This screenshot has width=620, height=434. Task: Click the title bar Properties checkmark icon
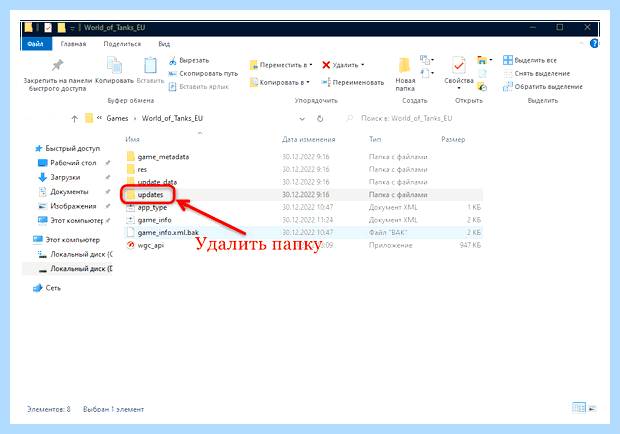[48, 28]
